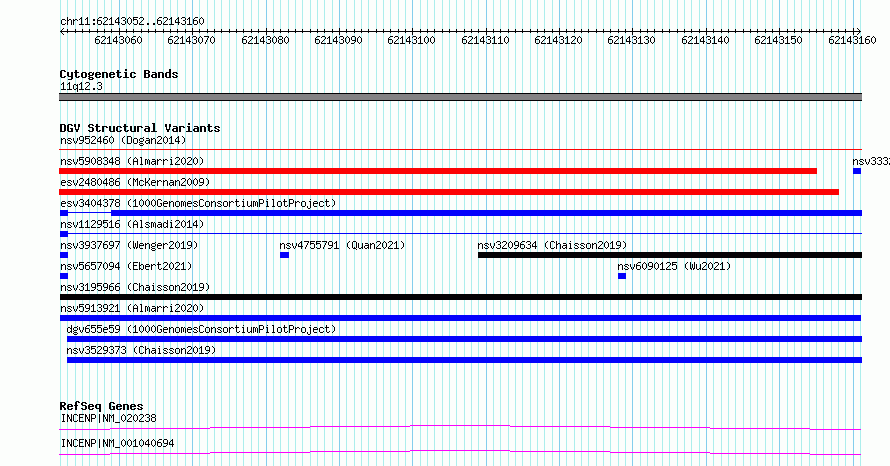Click ruler position 62143060

[x=118, y=40]
